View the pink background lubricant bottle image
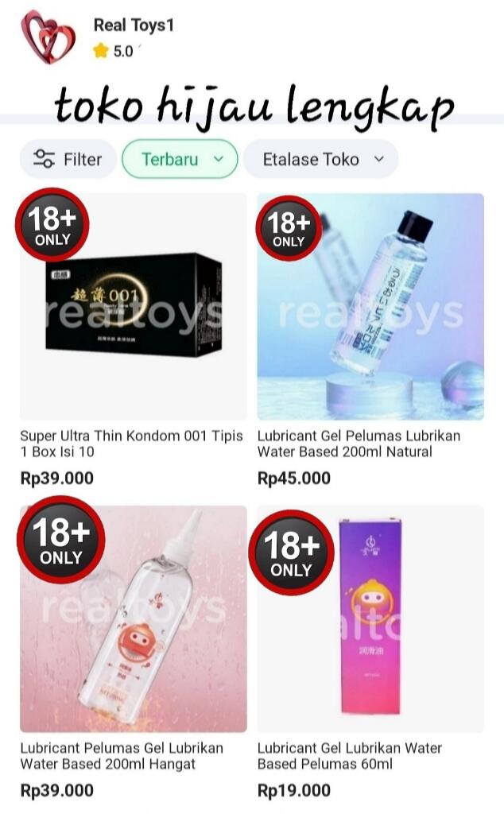504x814 pixels. [134, 618]
